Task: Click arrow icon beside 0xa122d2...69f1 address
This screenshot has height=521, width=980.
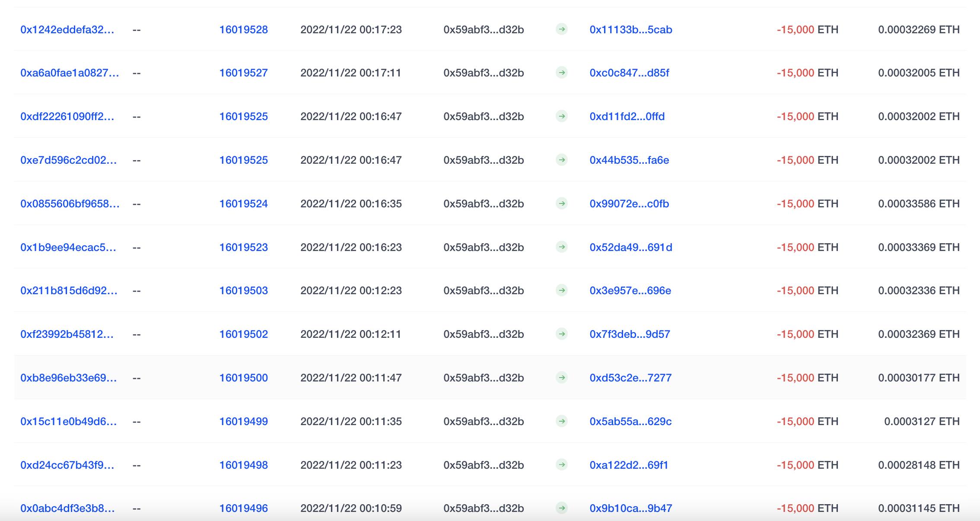Action: click(x=561, y=465)
